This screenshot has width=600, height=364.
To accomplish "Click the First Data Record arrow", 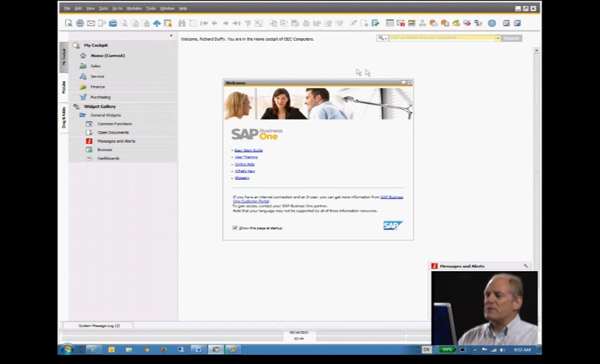I will pyautogui.click(x=204, y=23).
